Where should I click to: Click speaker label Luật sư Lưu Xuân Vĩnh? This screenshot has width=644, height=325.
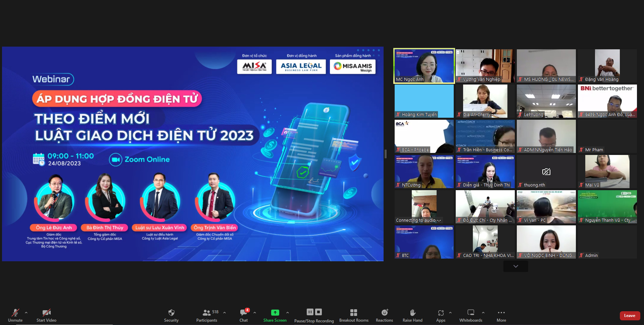160,227
